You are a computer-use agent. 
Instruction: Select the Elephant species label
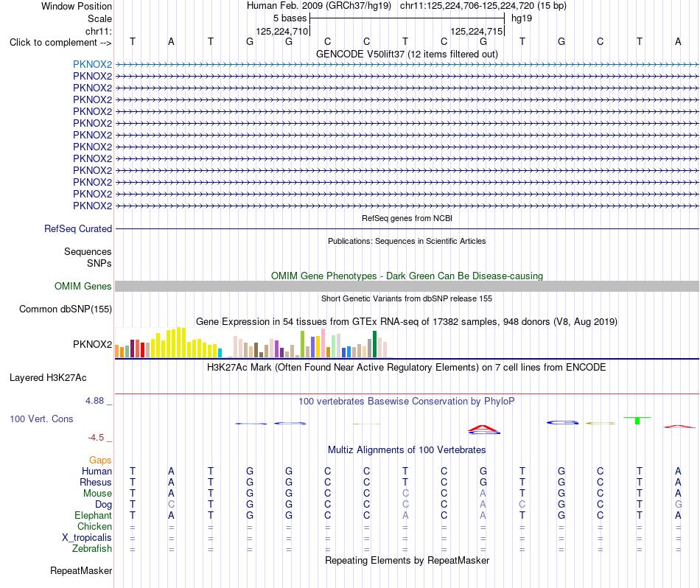(93, 515)
